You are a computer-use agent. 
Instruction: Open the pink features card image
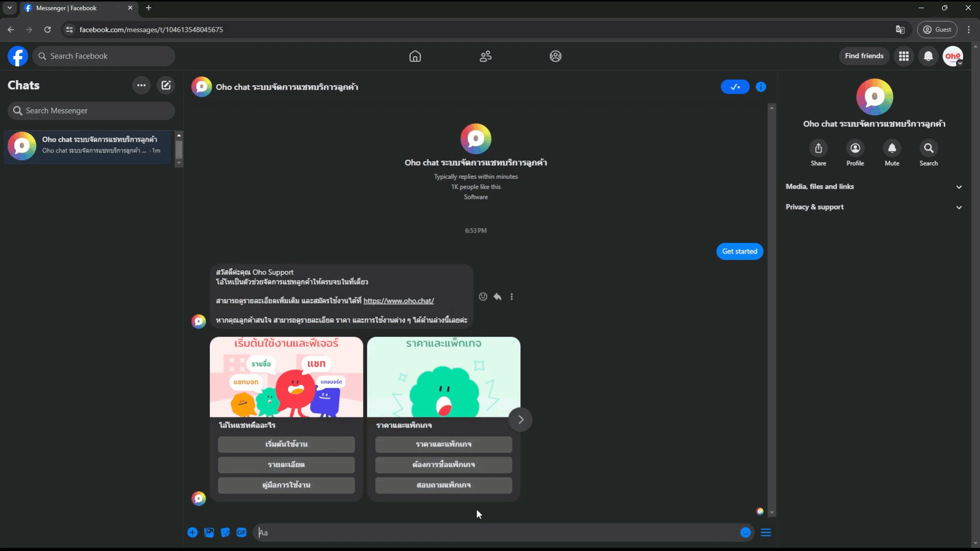click(x=286, y=377)
